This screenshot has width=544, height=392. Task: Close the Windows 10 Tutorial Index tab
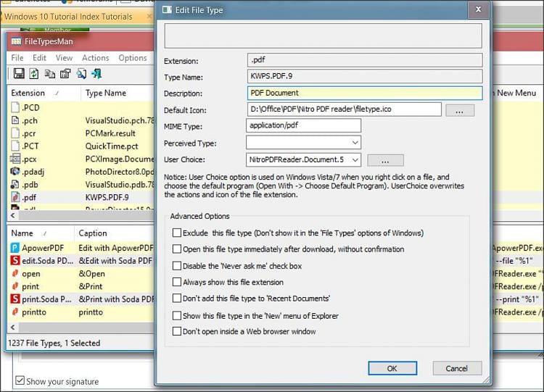(x=149, y=16)
